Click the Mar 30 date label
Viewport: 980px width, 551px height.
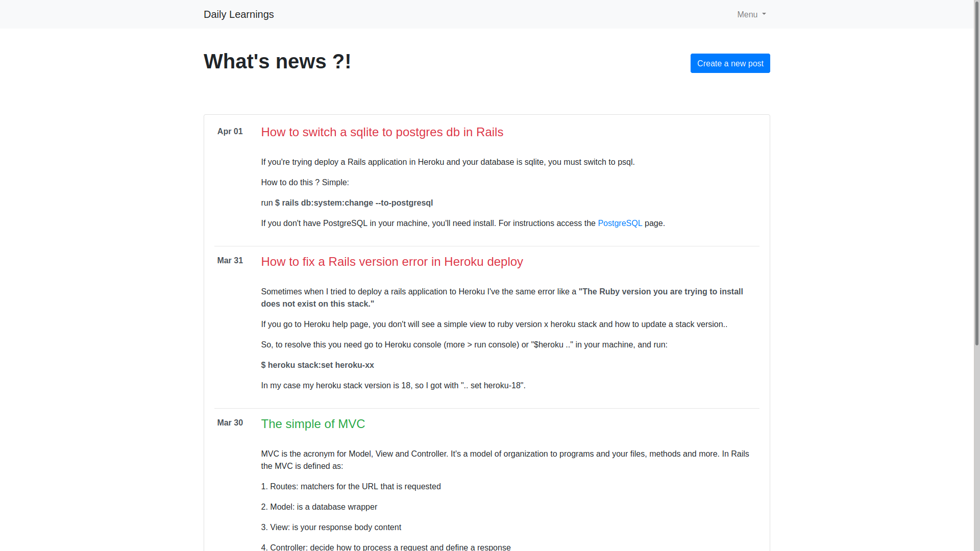coord(230,423)
